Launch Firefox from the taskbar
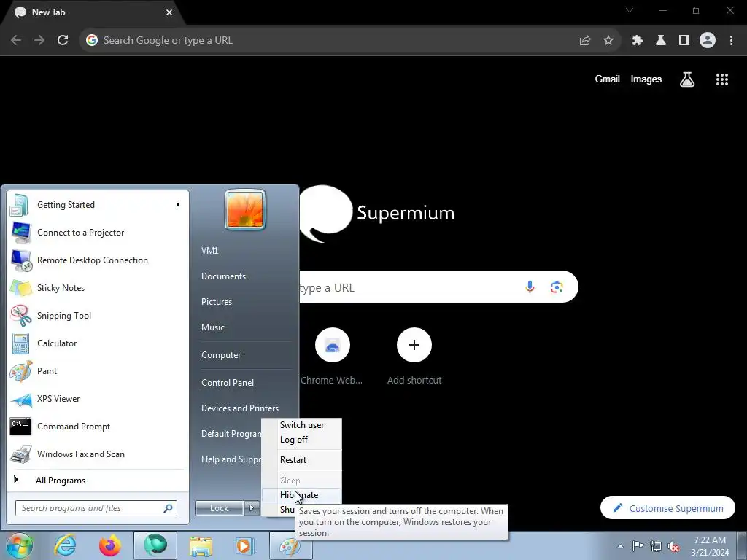This screenshot has width=747, height=560. [x=110, y=545]
